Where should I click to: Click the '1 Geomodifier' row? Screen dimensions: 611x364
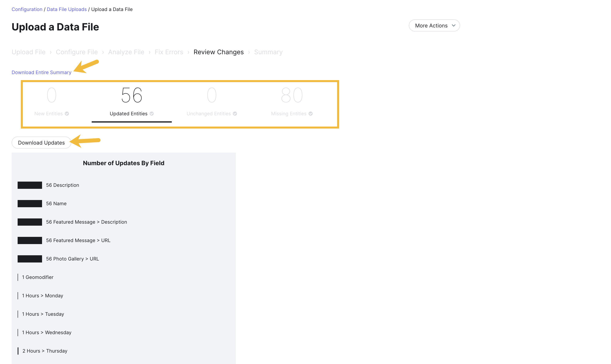coord(36,277)
